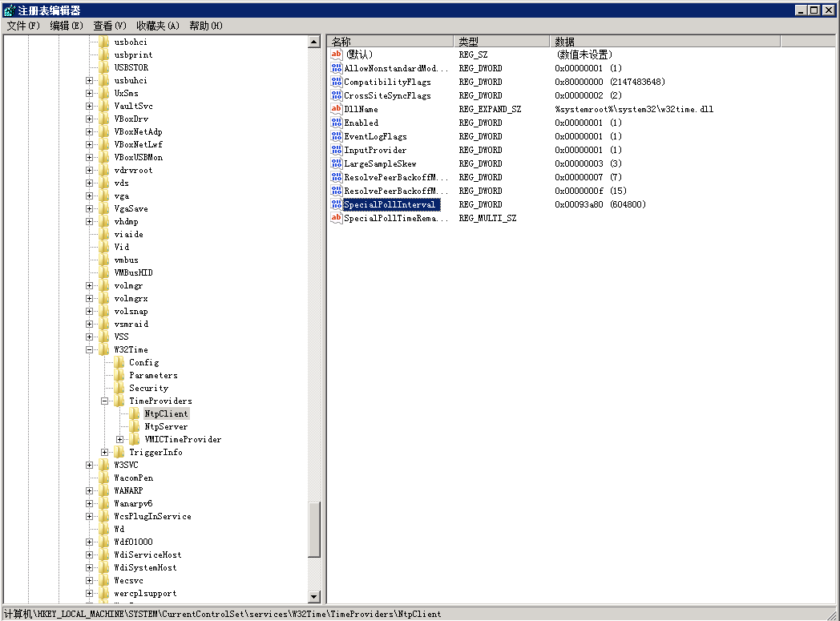Expand the VaultSvc tree node
This screenshot has height=621, width=840.
(90, 106)
